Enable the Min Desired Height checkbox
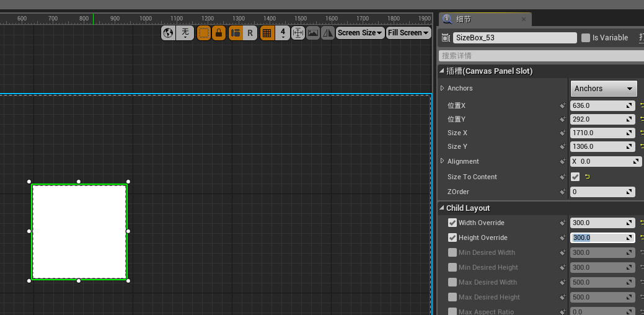 coord(452,267)
